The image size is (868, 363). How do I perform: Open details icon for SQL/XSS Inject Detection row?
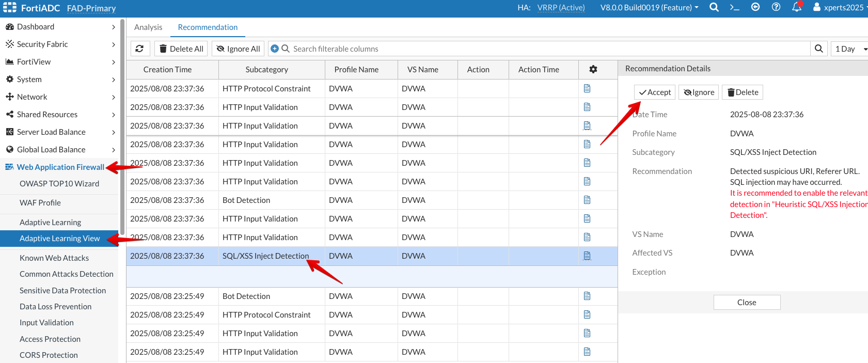587,256
